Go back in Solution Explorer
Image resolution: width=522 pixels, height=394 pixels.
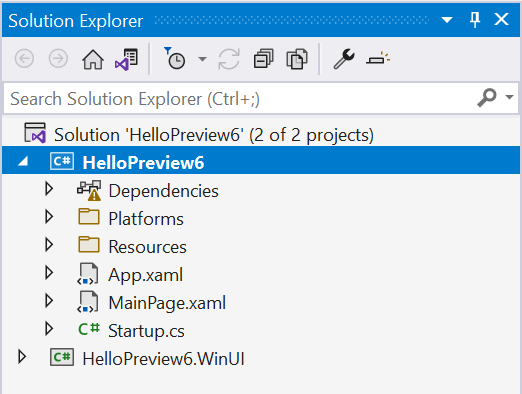[x=24, y=59]
